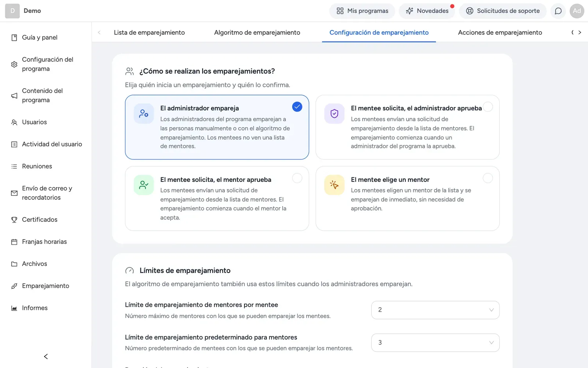Image resolution: width=588 pixels, height=368 pixels.
Task: Click the Demo workspace logo D
Action: click(x=12, y=11)
